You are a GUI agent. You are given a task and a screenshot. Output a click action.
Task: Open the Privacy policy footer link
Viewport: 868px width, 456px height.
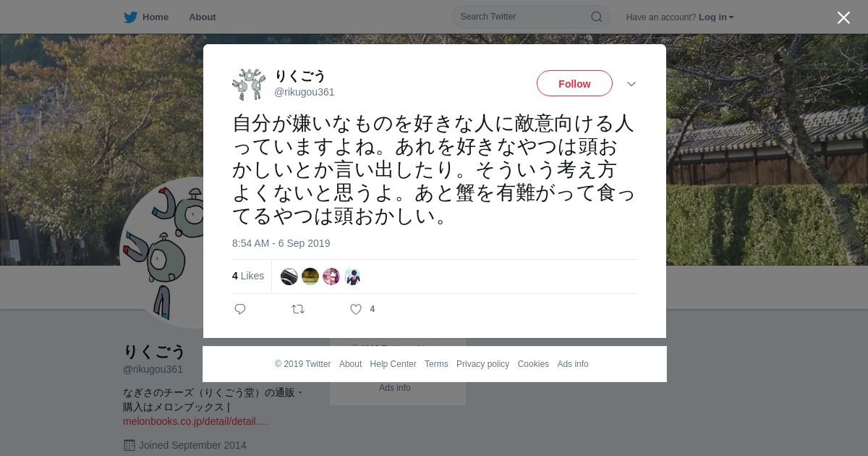tap(482, 364)
